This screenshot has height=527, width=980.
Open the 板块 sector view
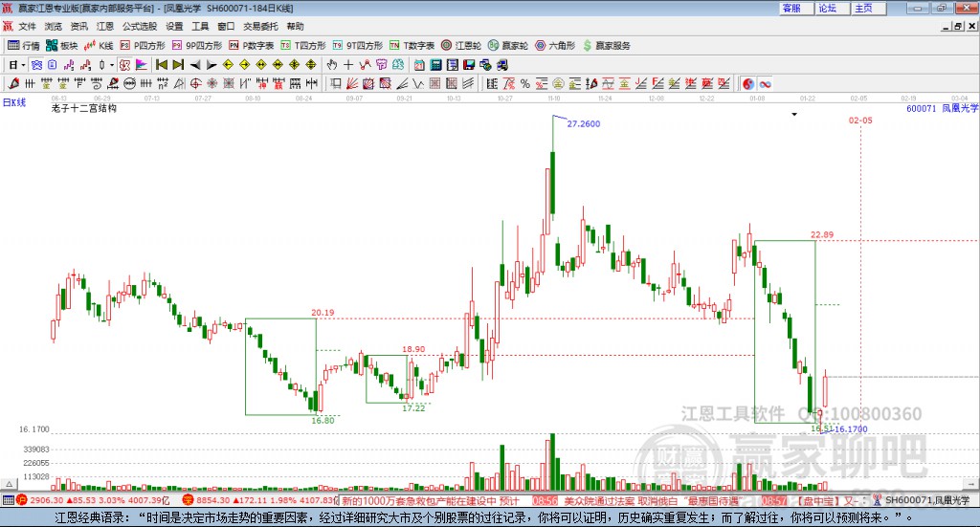point(62,46)
